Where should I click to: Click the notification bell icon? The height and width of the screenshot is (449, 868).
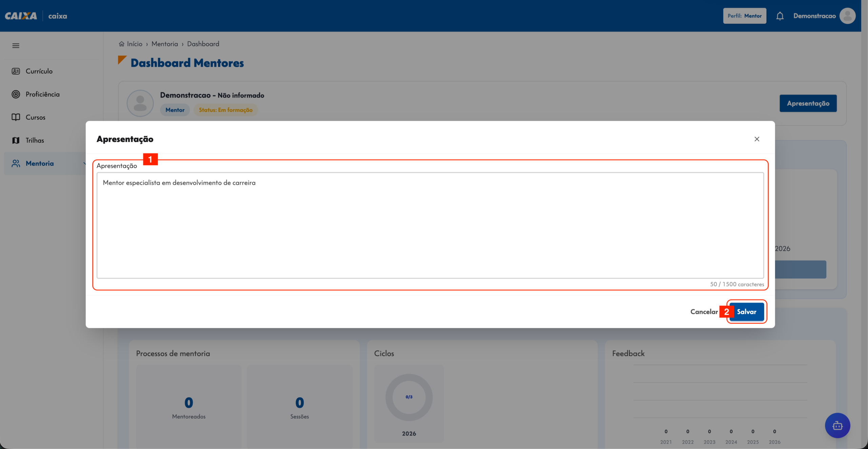click(x=780, y=16)
